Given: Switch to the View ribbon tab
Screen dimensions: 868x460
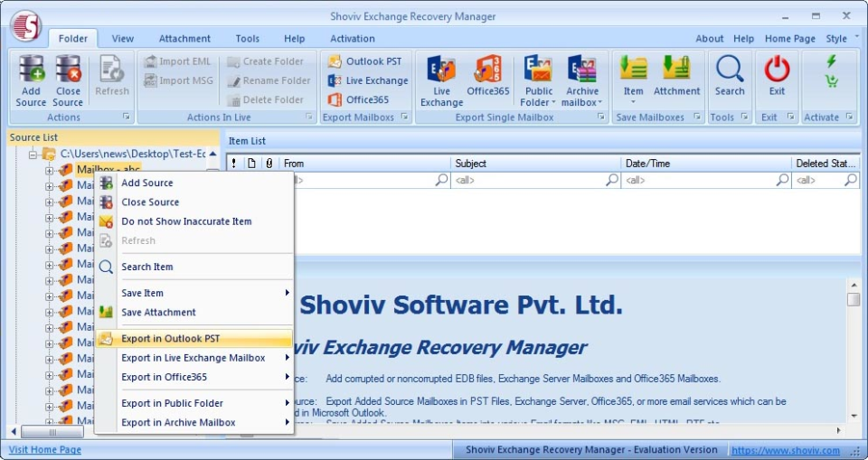Looking at the screenshot, I should 122,38.
